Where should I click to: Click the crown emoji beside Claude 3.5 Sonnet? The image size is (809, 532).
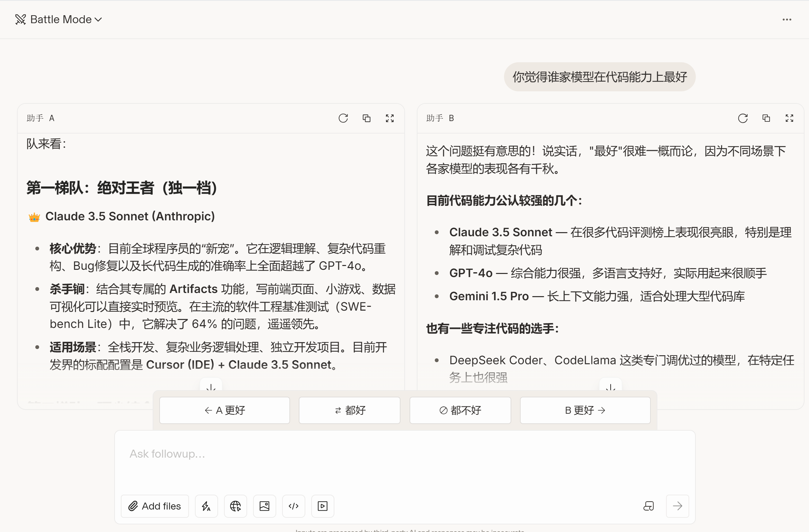point(34,217)
